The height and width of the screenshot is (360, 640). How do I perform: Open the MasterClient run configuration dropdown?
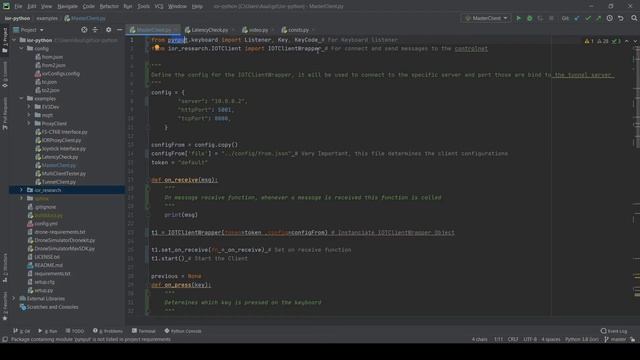487,18
